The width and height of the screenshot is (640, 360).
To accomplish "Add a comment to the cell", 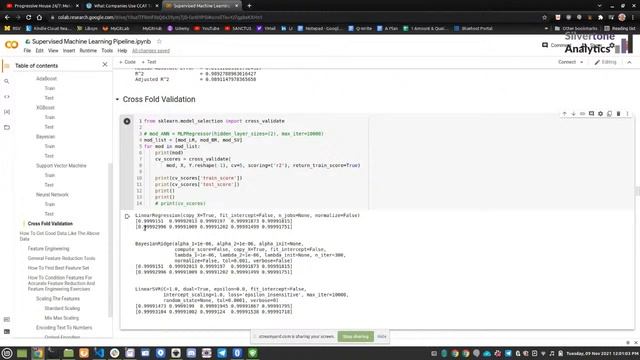I will [591, 114].
